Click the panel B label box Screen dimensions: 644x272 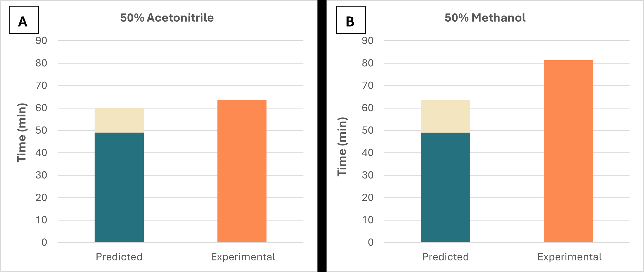click(x=351, y=20)
